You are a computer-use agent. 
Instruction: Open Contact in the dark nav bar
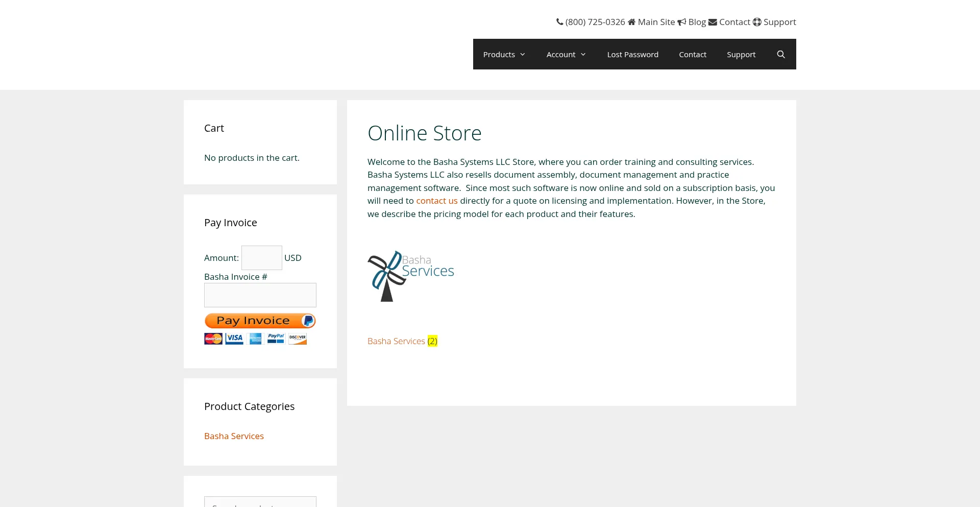(693, 54)
